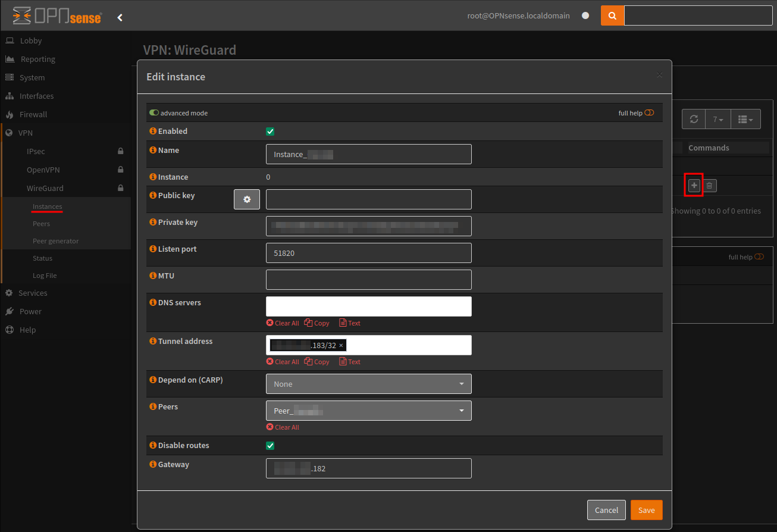Clear All under DNS servers
The image size is (777, 532).
(x=283, y=323)
